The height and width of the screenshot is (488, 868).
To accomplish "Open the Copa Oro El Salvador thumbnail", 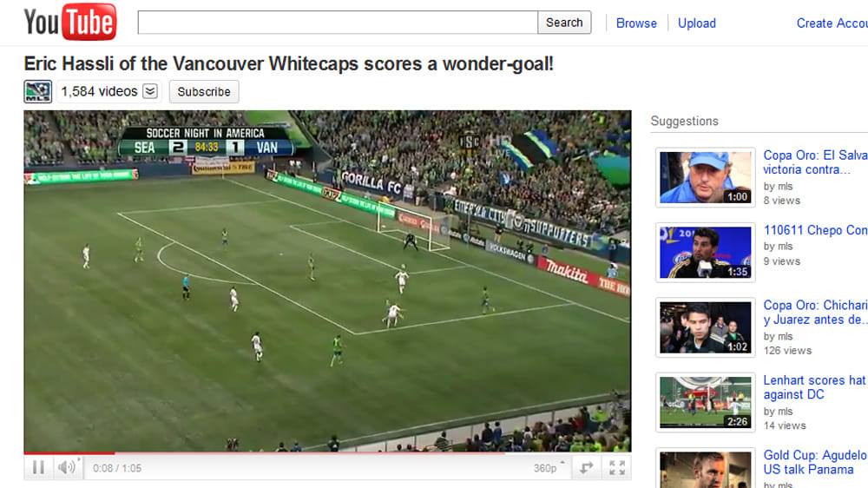I will [705, 177].
